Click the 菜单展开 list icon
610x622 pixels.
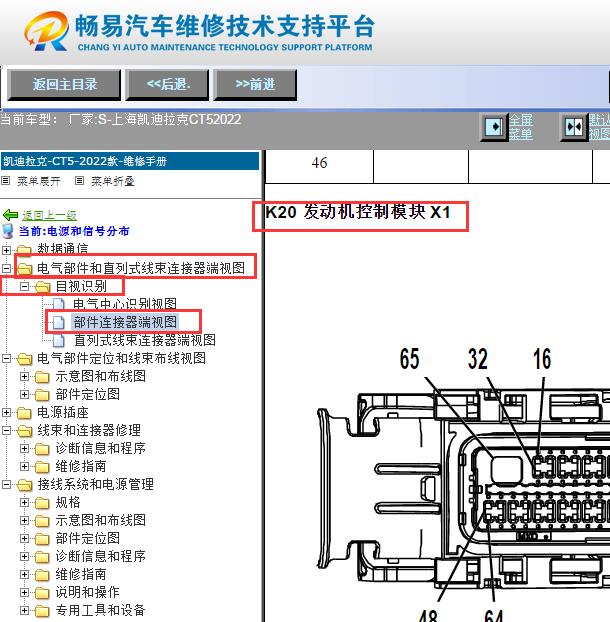coord(6,181)
